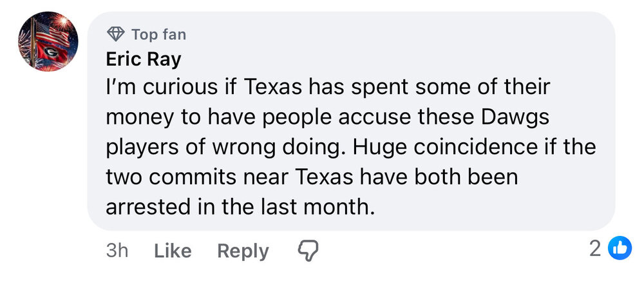Click the thumbs-down icon beside Reply
The height and width of the screenshot is (281, 644).
tap(308, 250)
